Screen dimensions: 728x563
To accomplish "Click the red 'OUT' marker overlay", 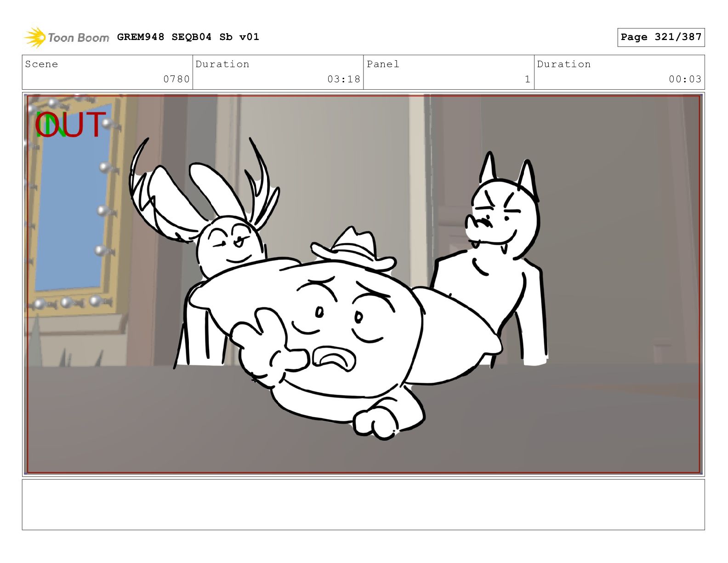I will [71, 125].
